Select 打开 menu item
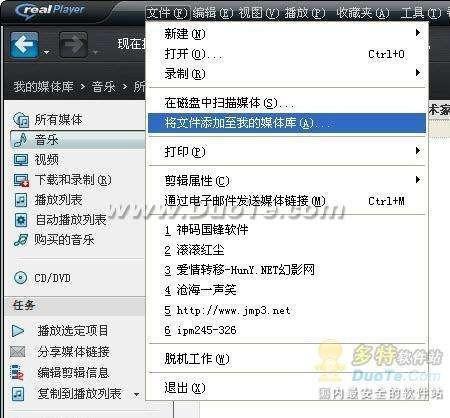Image resolution: width=450 pixels, height=418 pixels. tap(287, 54)
